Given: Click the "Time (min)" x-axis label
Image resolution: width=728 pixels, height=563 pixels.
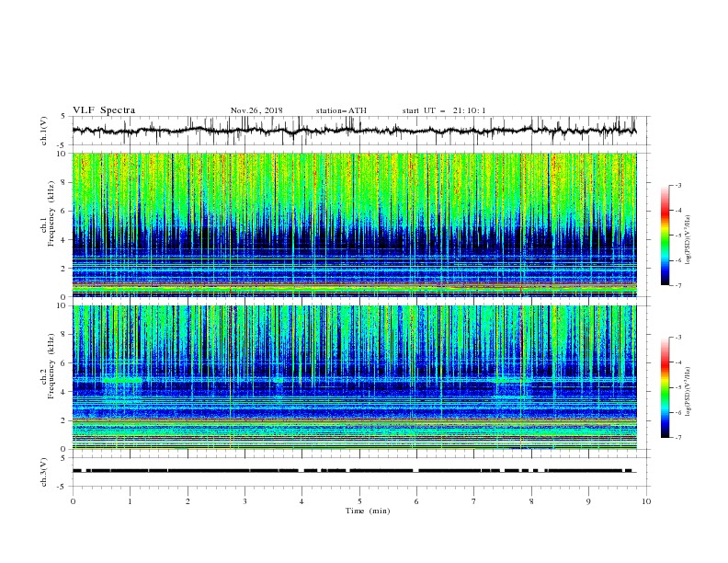Looking at the screenshot, I should 368,511.
